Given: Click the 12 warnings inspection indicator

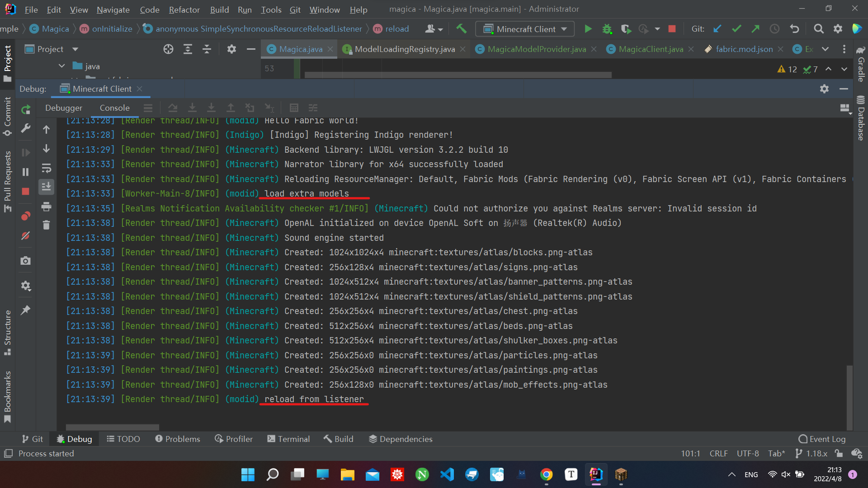Looking at the screenshot, I should point(787,69).
